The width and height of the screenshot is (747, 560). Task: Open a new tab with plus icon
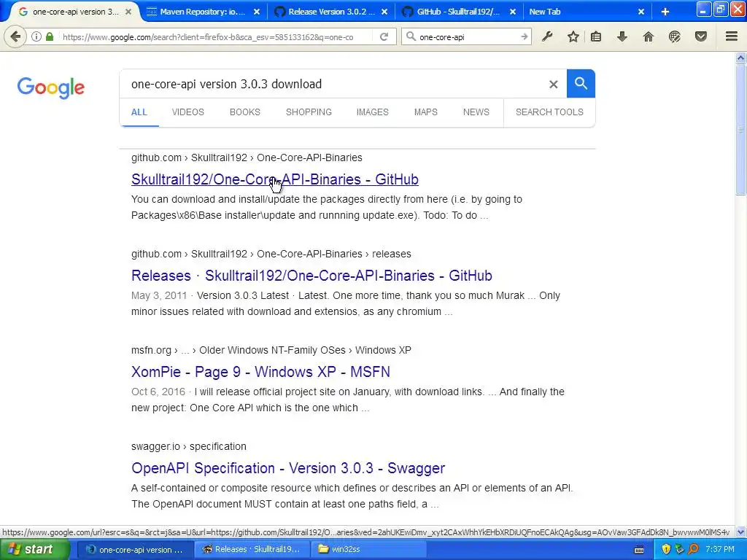click(665, 12)
